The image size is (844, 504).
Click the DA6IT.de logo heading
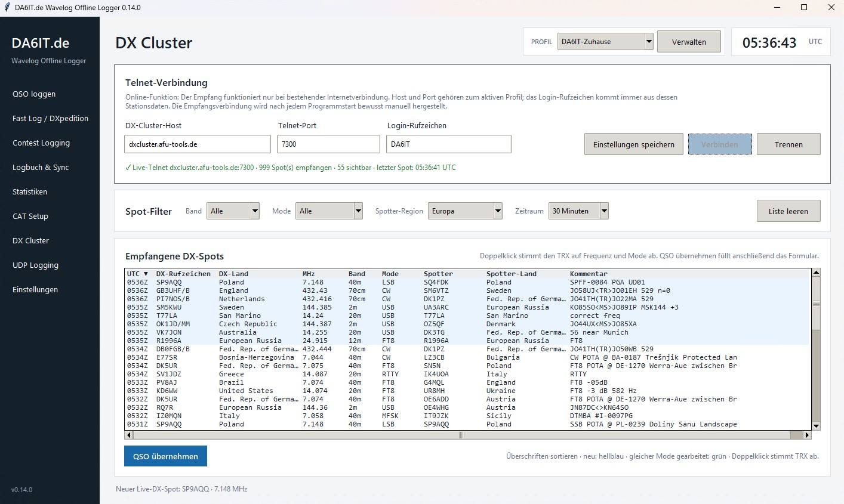tap(41, 43)
